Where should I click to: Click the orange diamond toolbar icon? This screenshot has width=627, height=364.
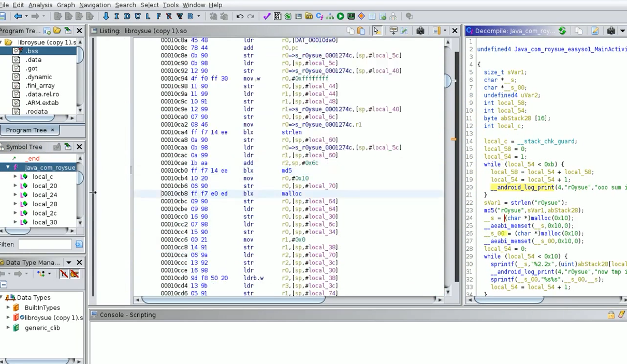(x=361, y=17)
